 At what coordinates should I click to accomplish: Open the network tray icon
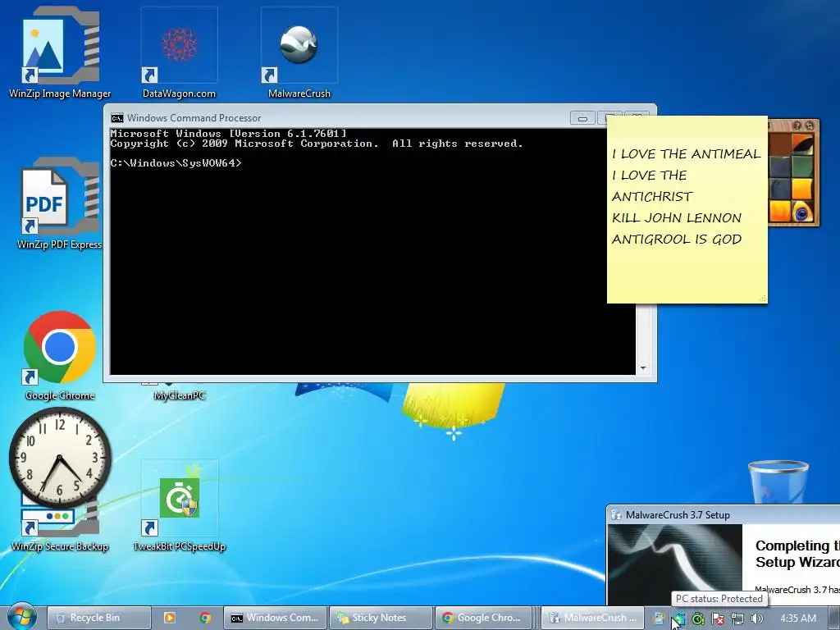(x=737, y=619)
